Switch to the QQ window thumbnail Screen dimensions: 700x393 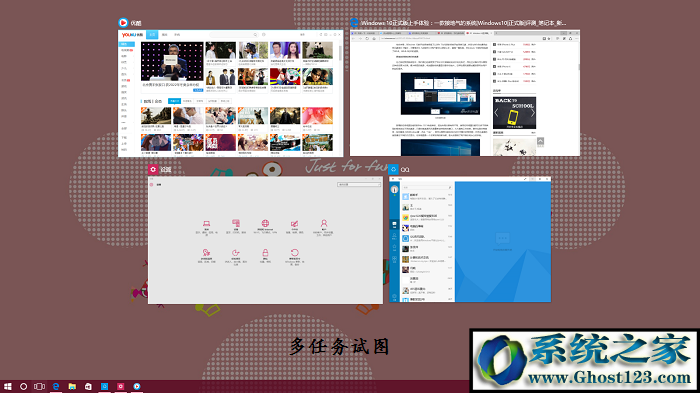pyautogui.click(x=470, y=239)
